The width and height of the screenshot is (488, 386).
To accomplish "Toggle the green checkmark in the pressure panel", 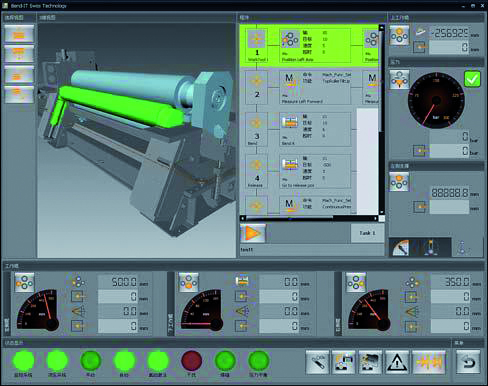I will pyautogui.click(x=472, y=79).
